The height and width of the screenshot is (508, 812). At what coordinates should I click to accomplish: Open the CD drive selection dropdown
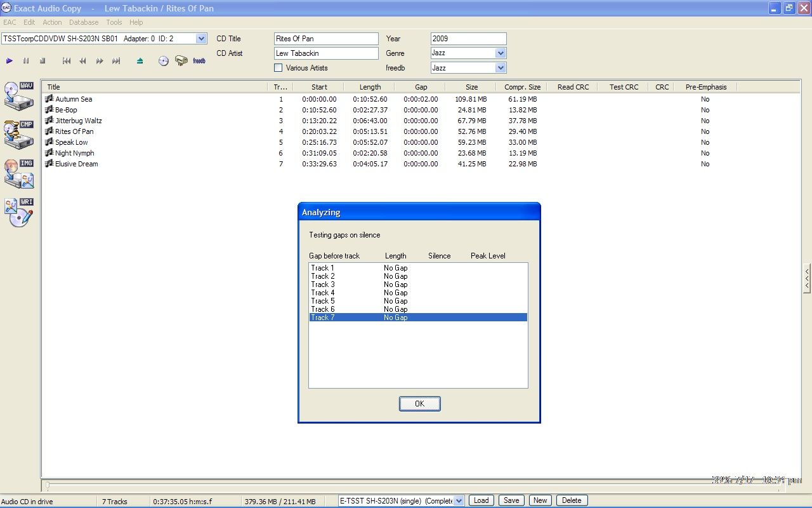tap(201, 39)
